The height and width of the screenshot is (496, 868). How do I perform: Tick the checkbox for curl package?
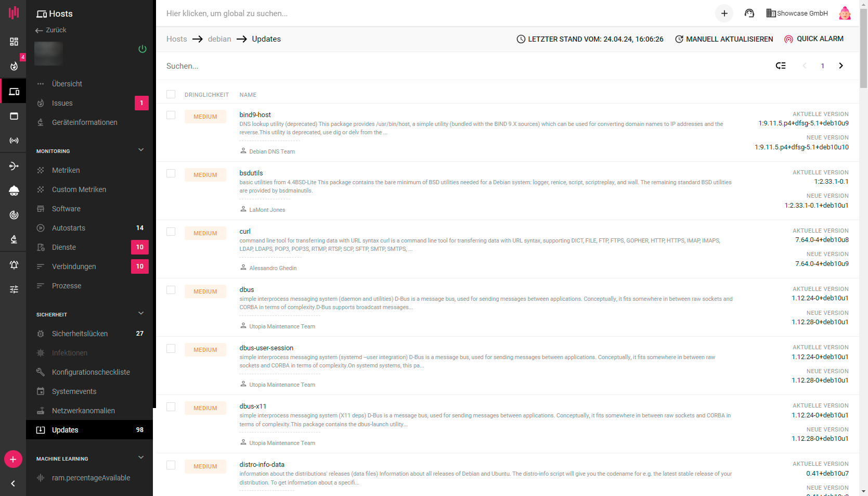pos(171,232)
